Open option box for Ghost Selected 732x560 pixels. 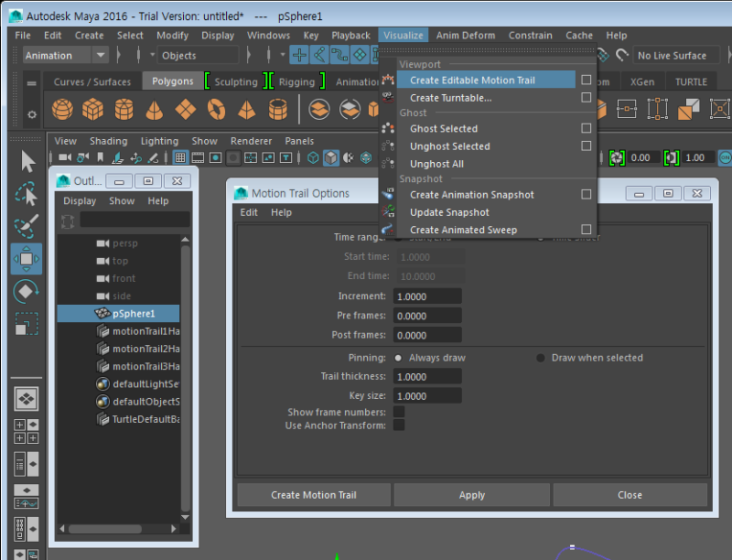coord(587,128)
